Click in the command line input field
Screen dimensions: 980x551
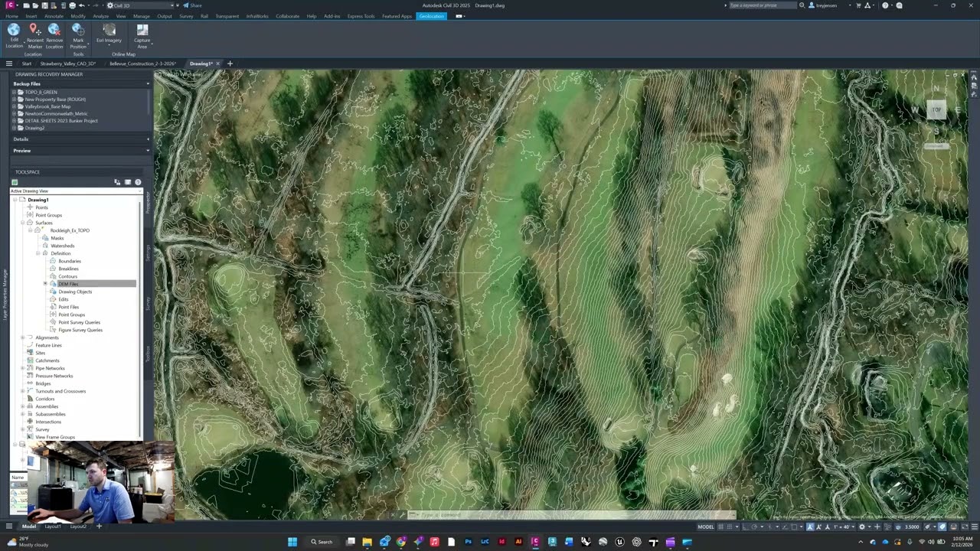point(574,515)
